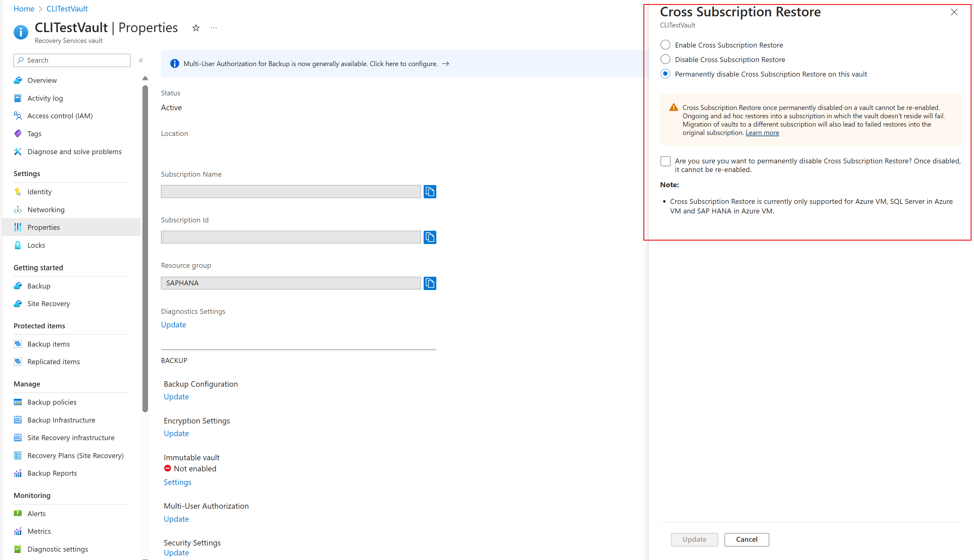Viewport: 974px width, 560px height.
Task: Open CLITestVault from breadcrumb
Action: (x=67, y=8)
